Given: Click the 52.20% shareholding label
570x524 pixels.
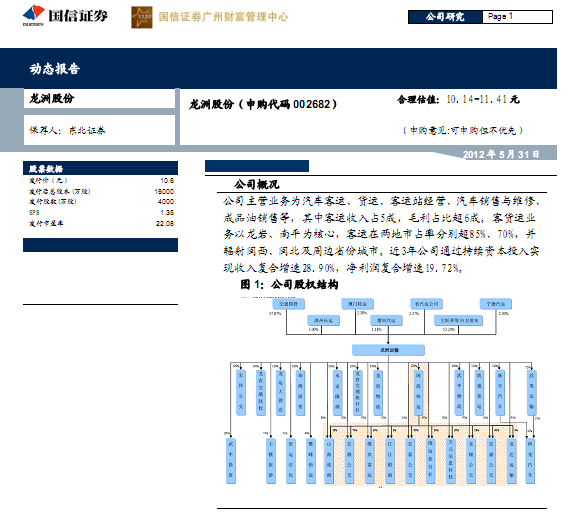Looking at the screenshot, I should tap(448, 329).
